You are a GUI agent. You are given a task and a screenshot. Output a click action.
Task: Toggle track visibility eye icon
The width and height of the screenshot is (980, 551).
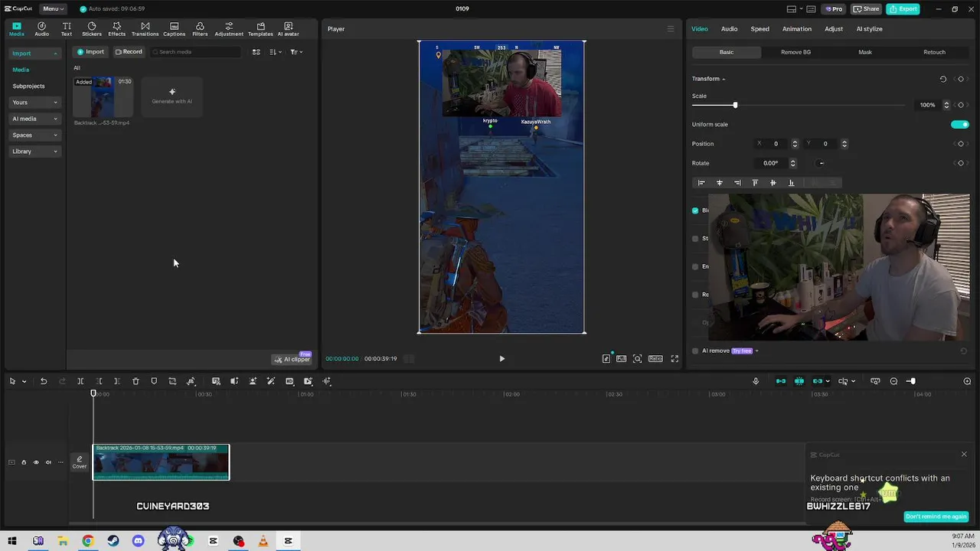pyautogui.click(x=35, y=462)
